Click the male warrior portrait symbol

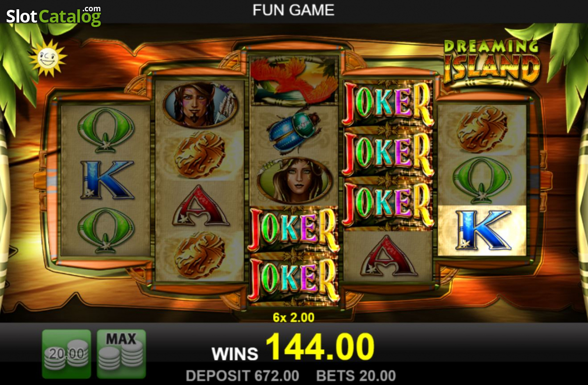point(200,105)
